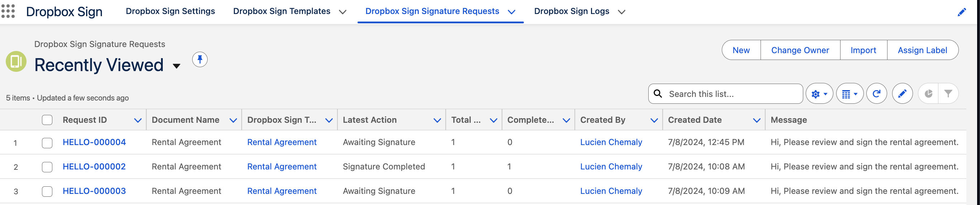The image size is (980, 205).
Task: Open list view controls gear menu
Action: pos(819,94)
